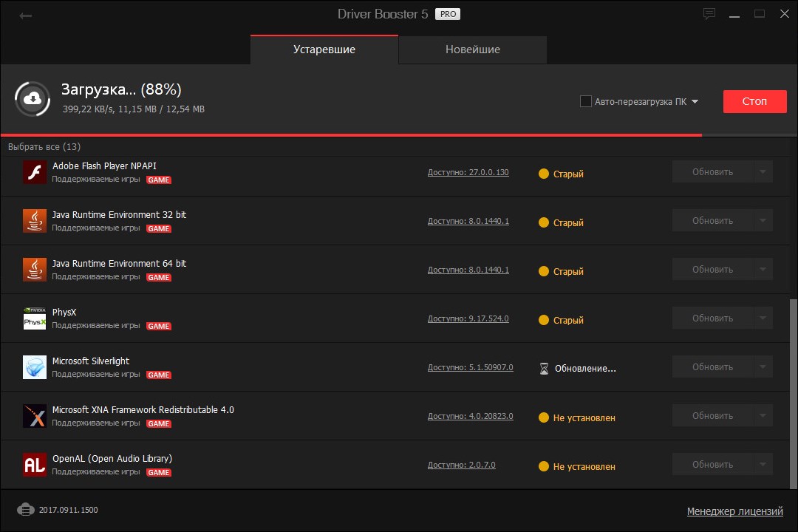Open dropdown arrow beside Adobe Flash update

763,172
